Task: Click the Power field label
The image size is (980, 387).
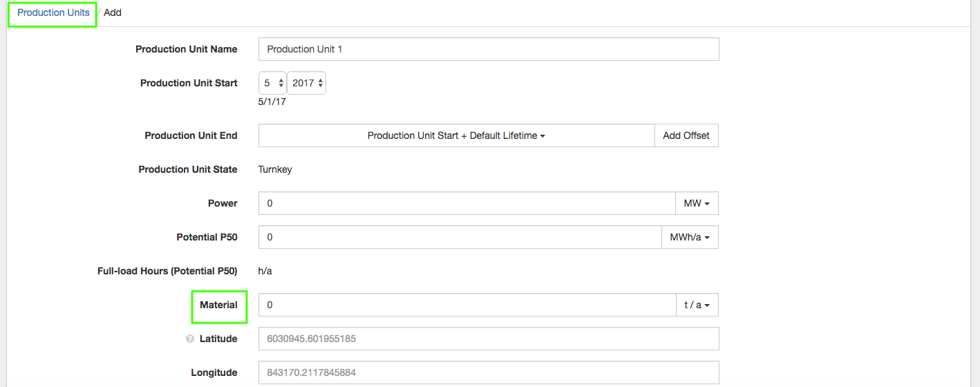Action: pos(223,203)
